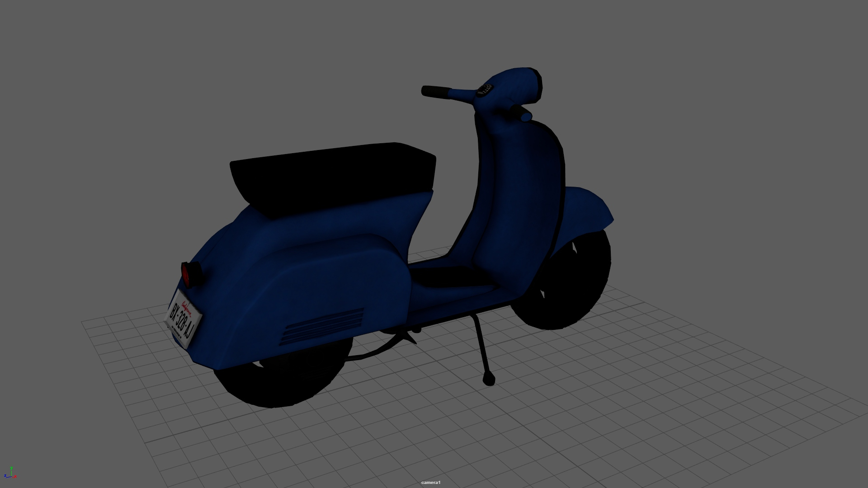
Task: Select the speedometer on the handlebar
Action: click(x=485, y=90)
